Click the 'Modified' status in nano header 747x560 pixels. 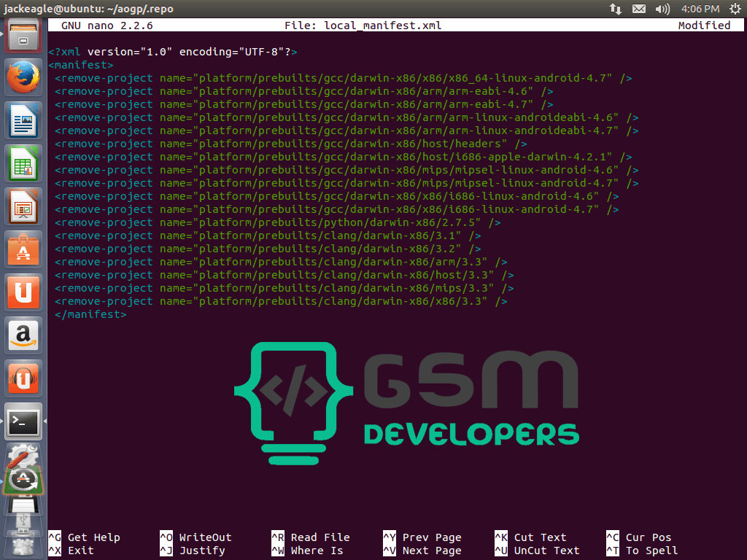coord(704,26)
